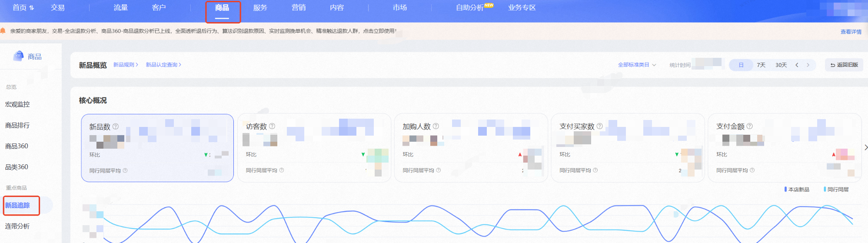This screenshot has width=868, height=243.
Task: Click the 查看详情 link in notice bar
Action: coord(851,32)
